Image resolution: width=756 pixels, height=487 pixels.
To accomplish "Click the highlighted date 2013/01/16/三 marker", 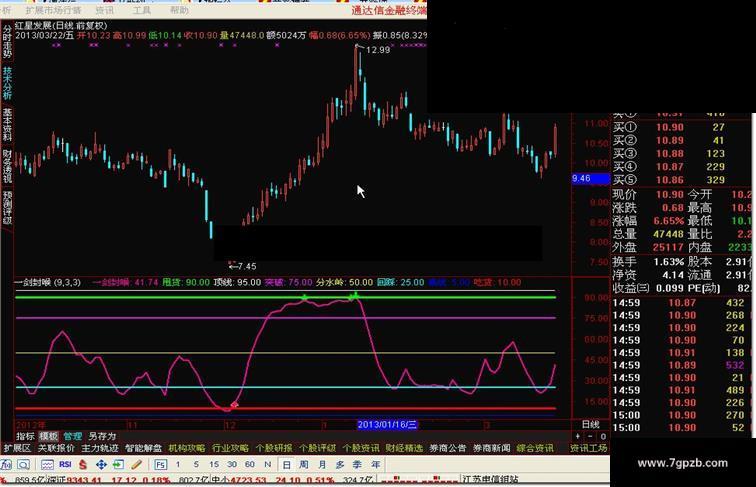I will pos(387,424).
